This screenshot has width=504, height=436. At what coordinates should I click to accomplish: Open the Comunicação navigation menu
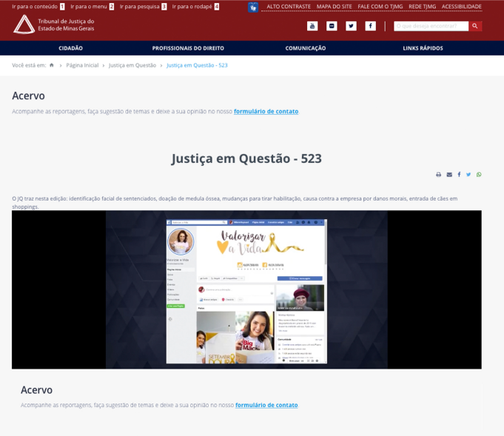click(x=305, y=48)
